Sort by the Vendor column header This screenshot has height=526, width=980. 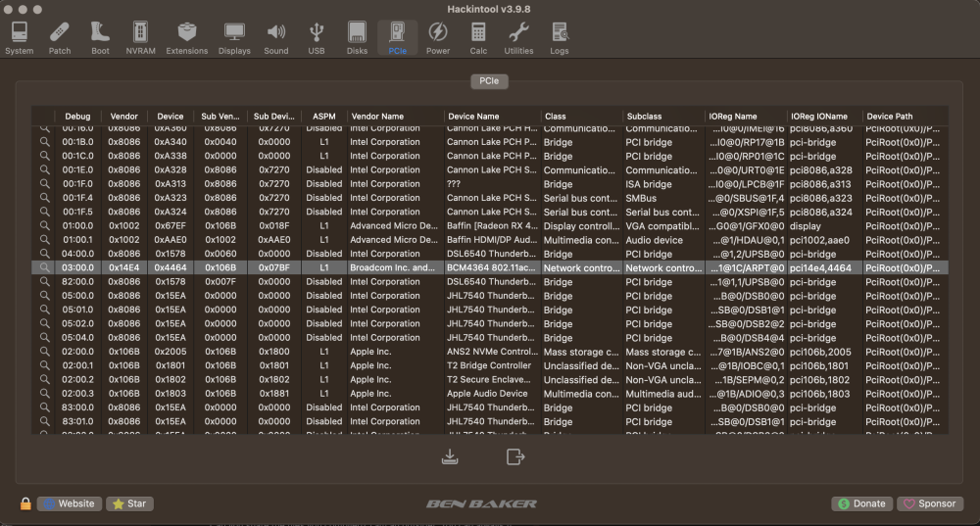[123, 117]
